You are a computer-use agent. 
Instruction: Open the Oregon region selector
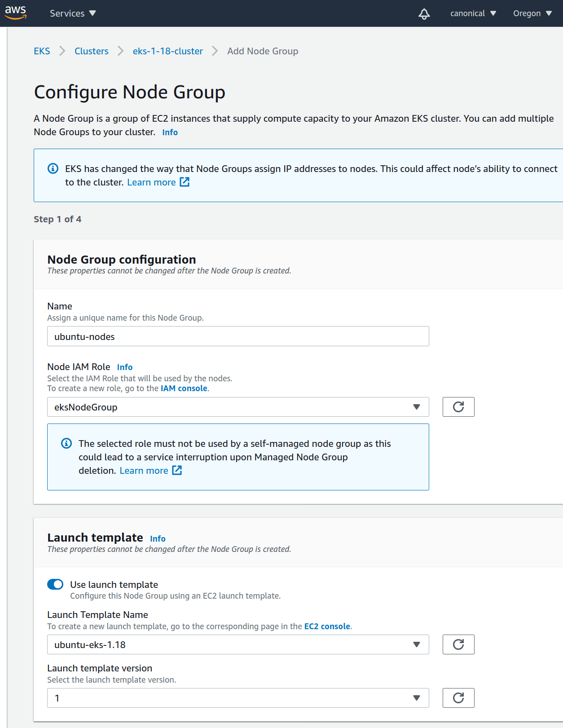pos(532,13)
